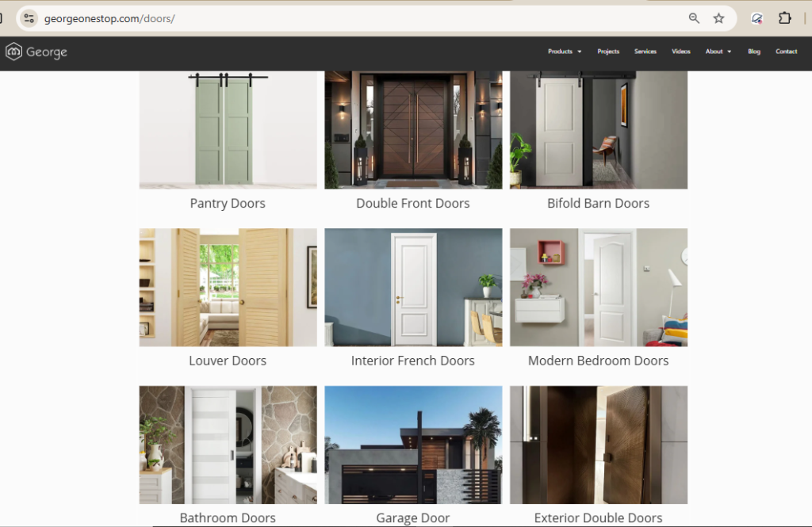Viewport: 812px width, 527px height.
Task: Open site information icon in address bar
Action: tap(29, 19)
